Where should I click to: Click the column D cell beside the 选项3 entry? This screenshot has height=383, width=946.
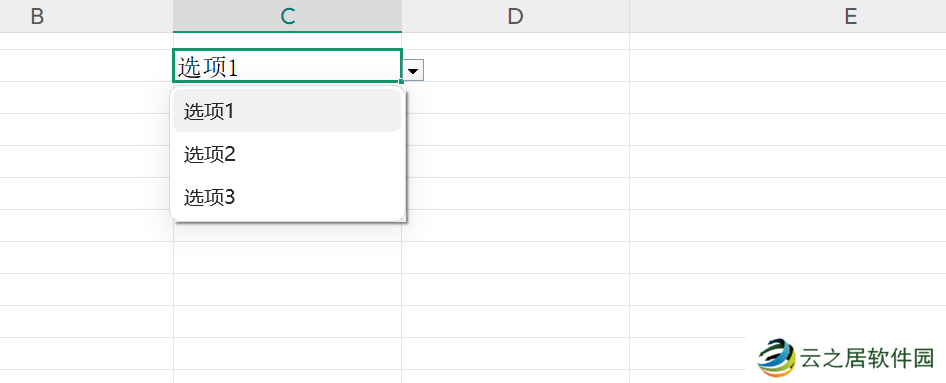[515, 194]
